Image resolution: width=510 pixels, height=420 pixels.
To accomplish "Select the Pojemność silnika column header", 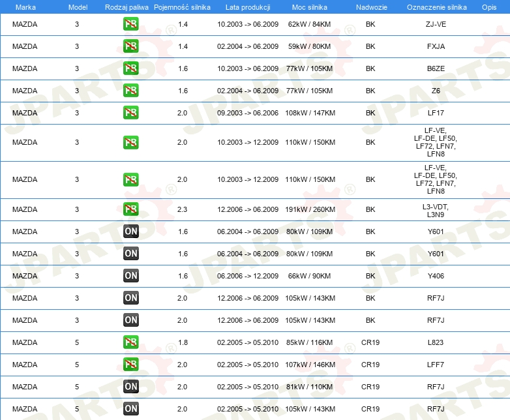I will [x=182, y=7].
